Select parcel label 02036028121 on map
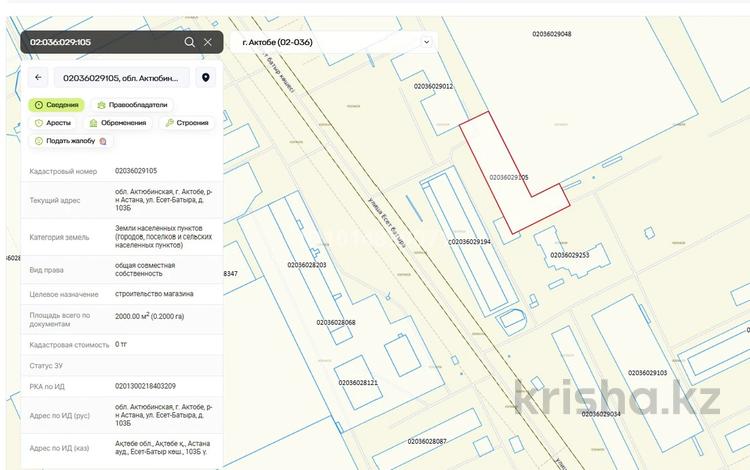Viewport: 750px width, 470px height. pyautogui.click(x=358, y=383)
